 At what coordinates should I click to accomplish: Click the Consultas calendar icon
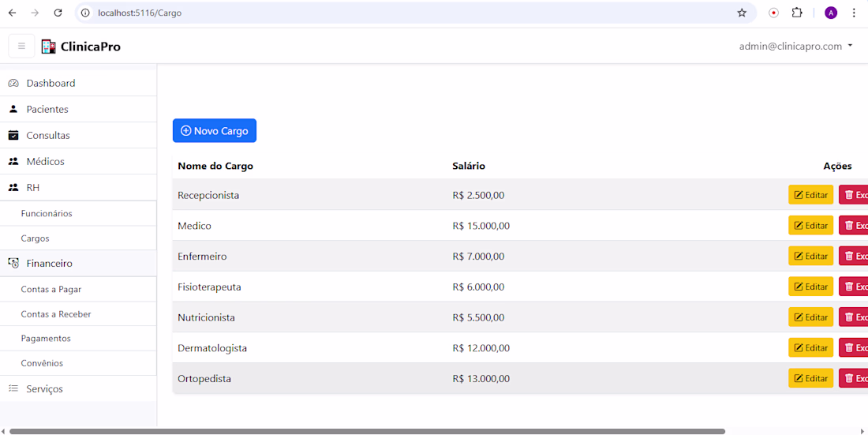click(x=14, y=135)
